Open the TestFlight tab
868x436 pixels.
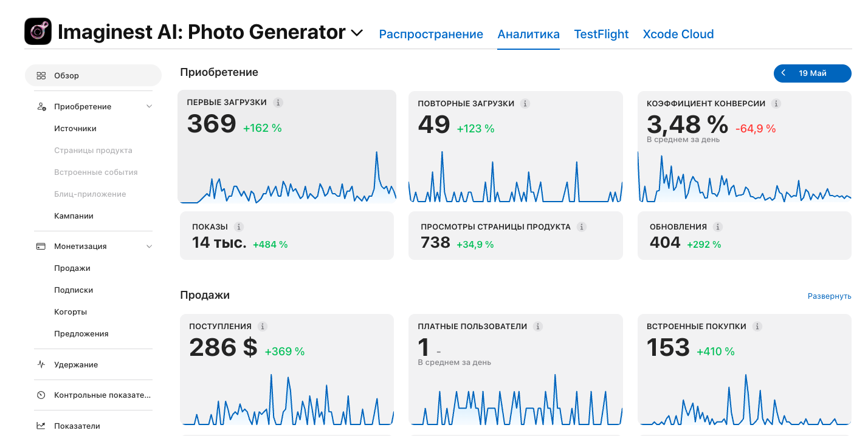tap(601, 34)
